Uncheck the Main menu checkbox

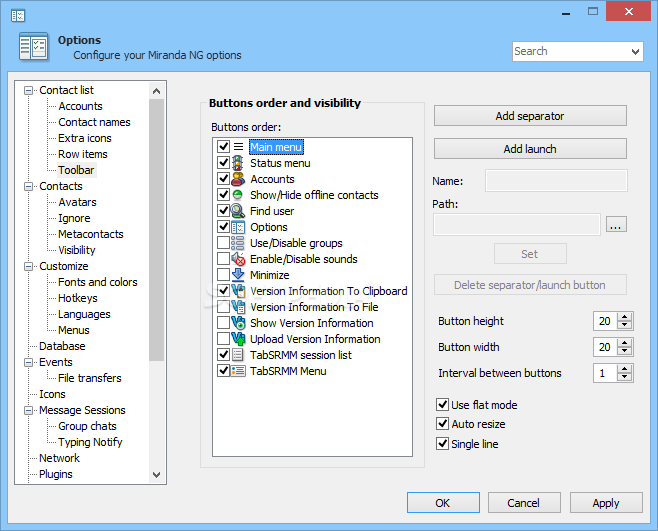(223, 146)
